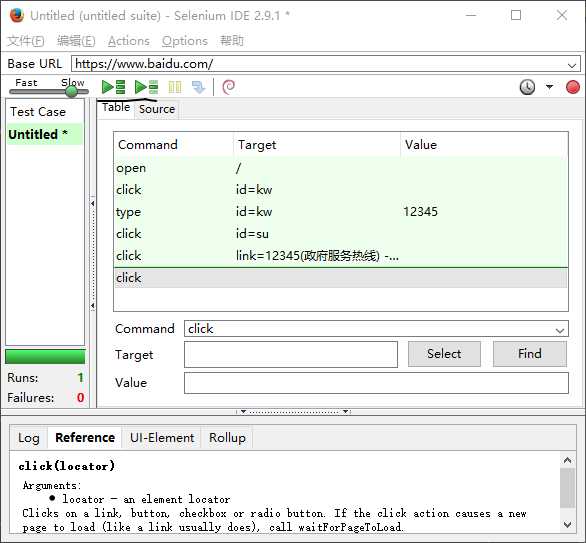
Task: Select the last empty click row
Action: [340, 278]
